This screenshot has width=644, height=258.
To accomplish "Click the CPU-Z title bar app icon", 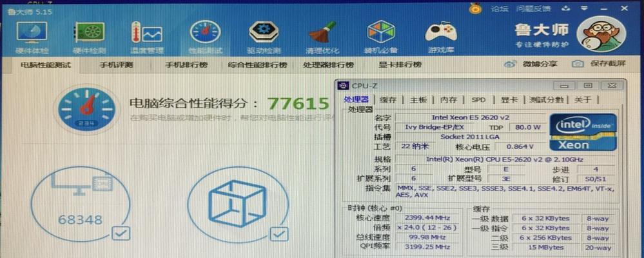I will [x=342, y=86].
